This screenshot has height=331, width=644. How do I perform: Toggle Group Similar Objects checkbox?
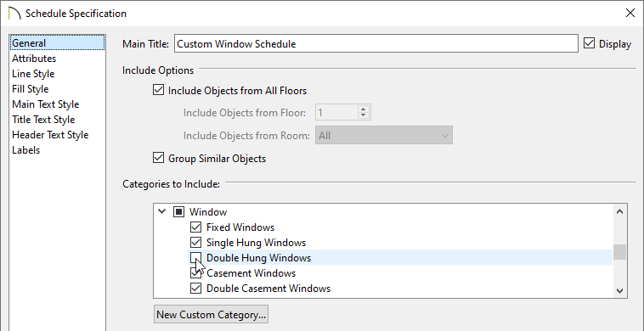coord(158,158)
